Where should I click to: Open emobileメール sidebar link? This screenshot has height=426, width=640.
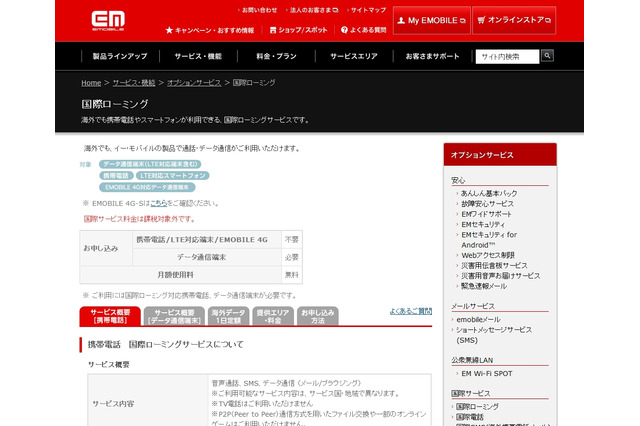click(478, 320)
